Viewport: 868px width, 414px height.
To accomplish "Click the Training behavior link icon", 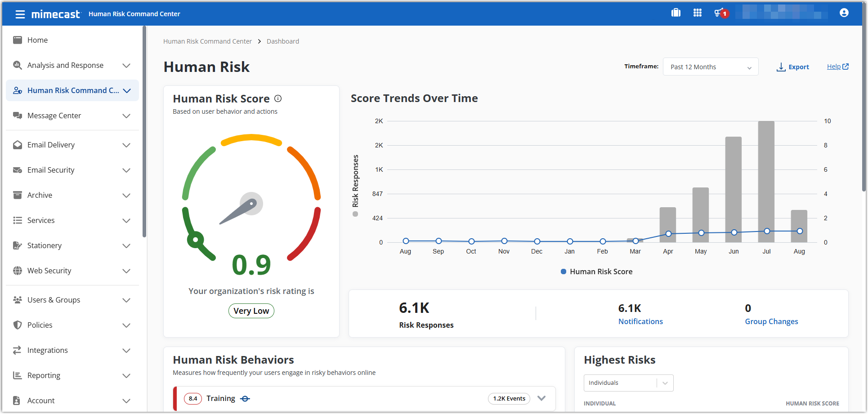I will pyautogui.click(x=245, y=399).
